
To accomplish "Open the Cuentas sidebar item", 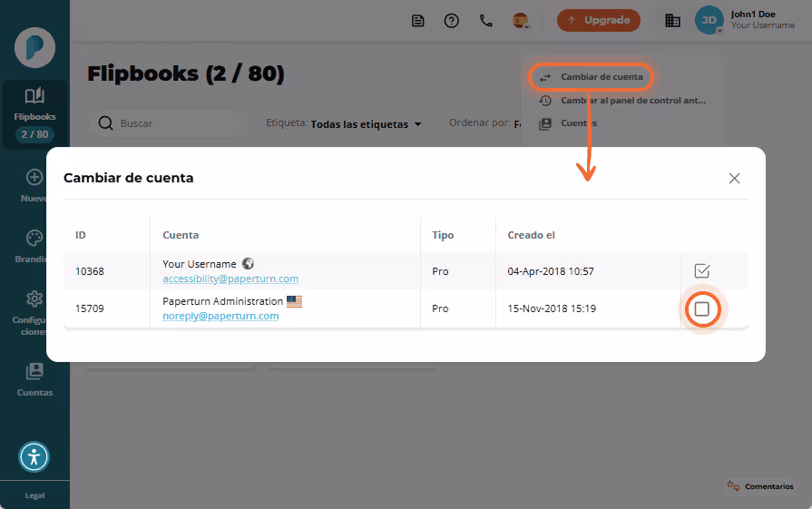I will click(x=34, y=379).
